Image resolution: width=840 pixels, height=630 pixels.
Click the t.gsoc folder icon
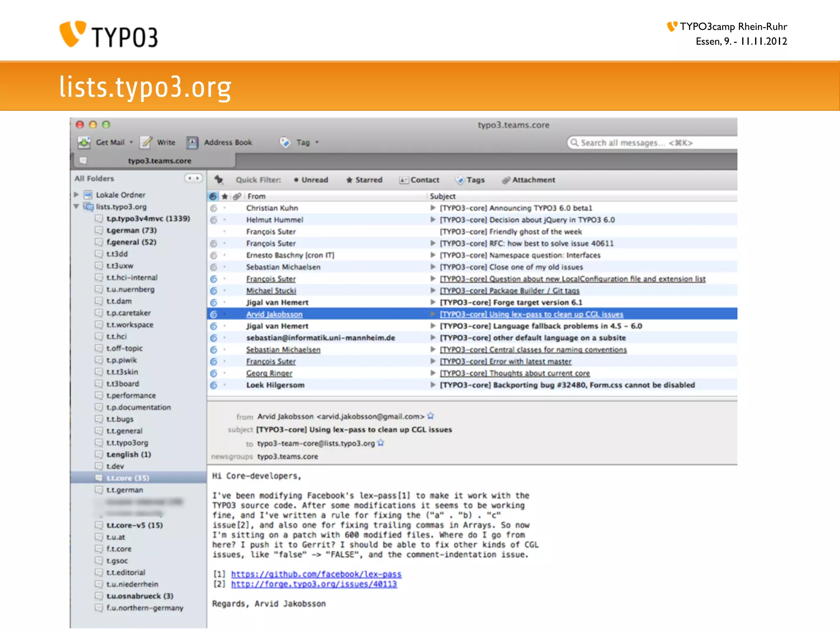click(98, 561)
